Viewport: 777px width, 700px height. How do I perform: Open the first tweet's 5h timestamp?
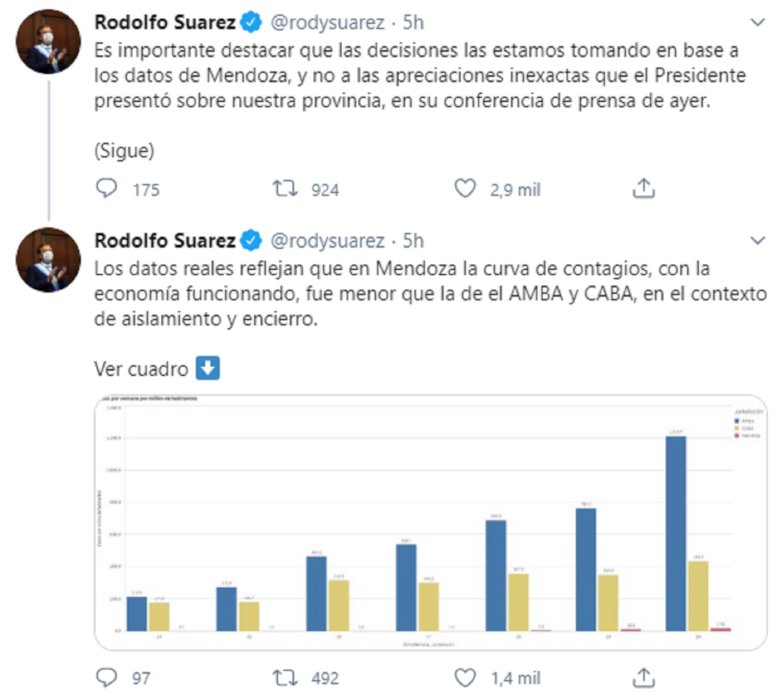tap(413, 22)
